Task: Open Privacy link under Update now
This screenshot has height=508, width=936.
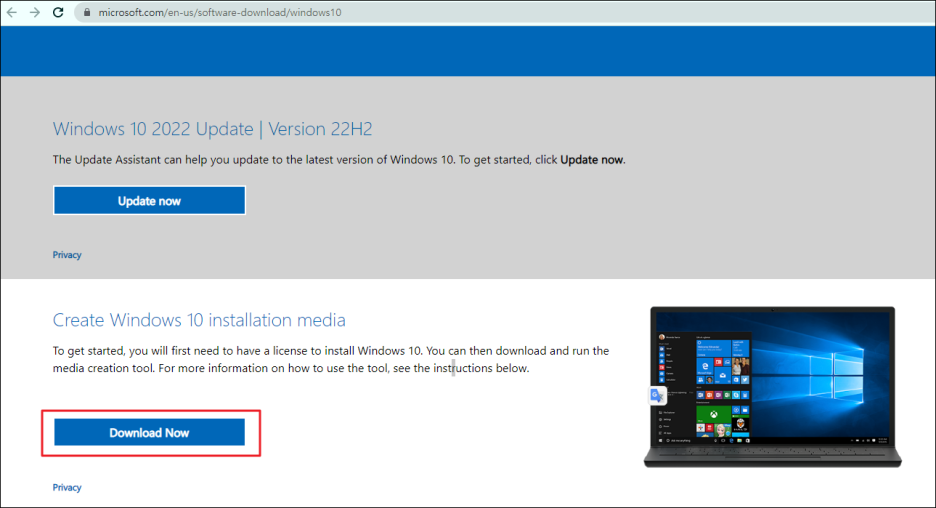Action: click(67, 255)
